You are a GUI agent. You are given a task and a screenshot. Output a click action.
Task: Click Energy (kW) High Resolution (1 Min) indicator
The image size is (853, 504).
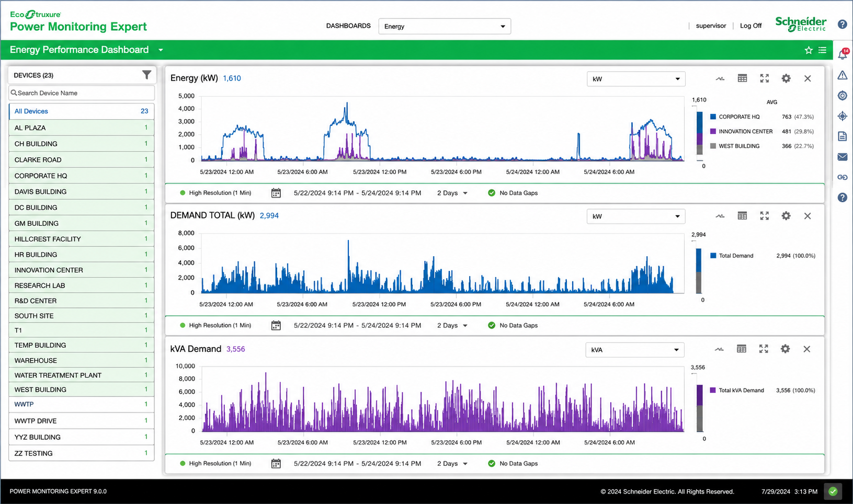click(215, 193)
